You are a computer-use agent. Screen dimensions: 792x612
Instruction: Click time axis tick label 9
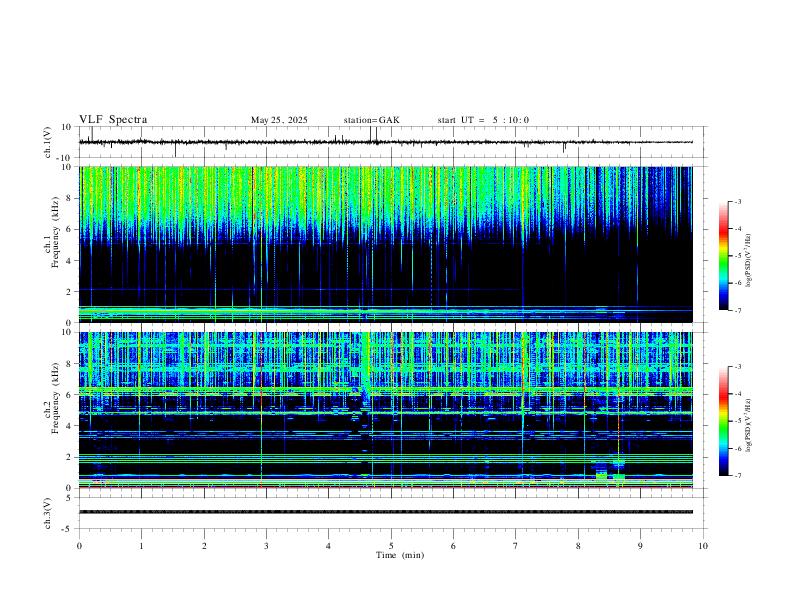[640, 546]
